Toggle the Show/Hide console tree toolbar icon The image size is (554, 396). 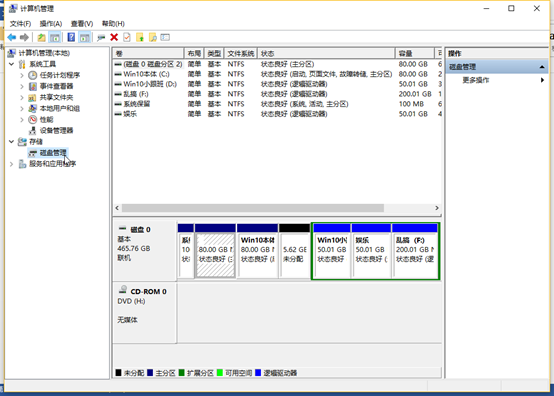(x=54, y=37)
